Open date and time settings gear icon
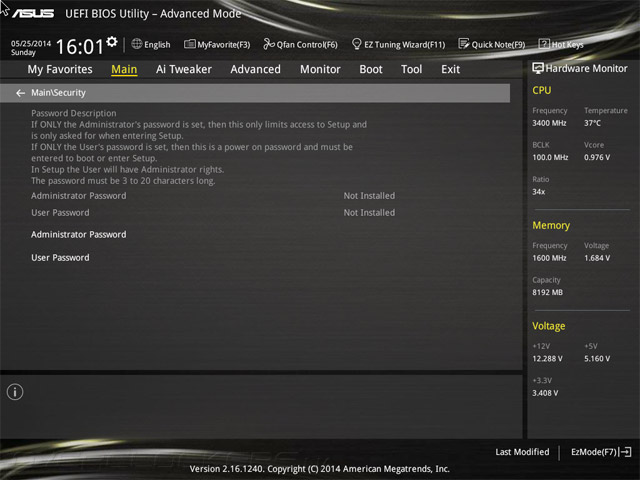This screenshot has width=640, height=480. 112,41
